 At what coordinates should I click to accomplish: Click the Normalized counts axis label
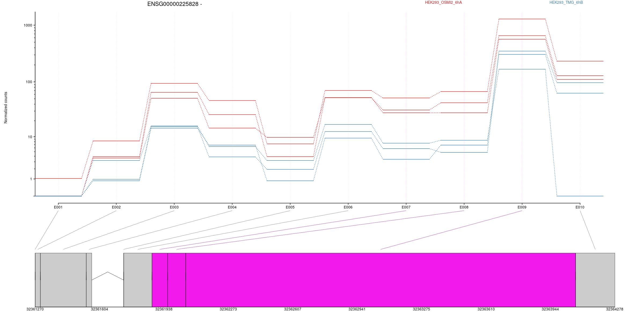point(6,108)
